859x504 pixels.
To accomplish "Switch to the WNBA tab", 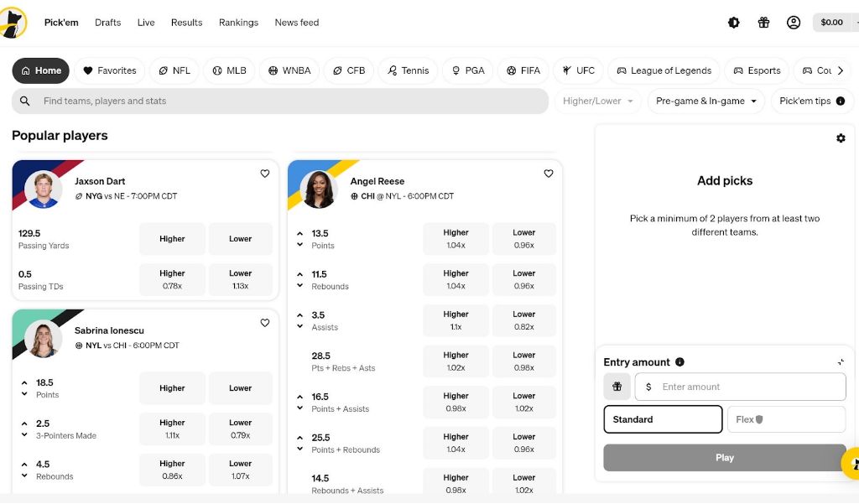I will (x=289, y=70).
